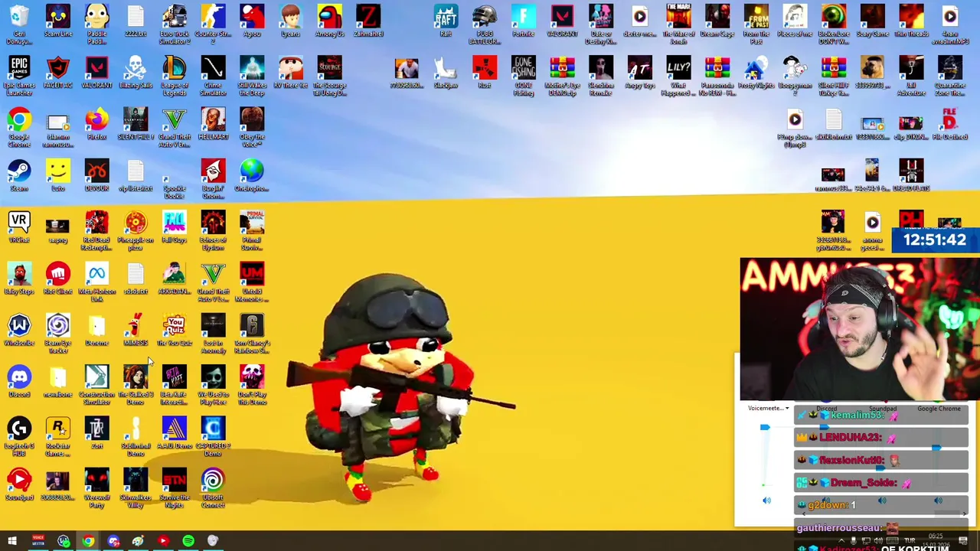Launch the Discord desktop shortcut
Image resolution: width=980 pixels, height=551 pixels.
click(x=19, y=381)
